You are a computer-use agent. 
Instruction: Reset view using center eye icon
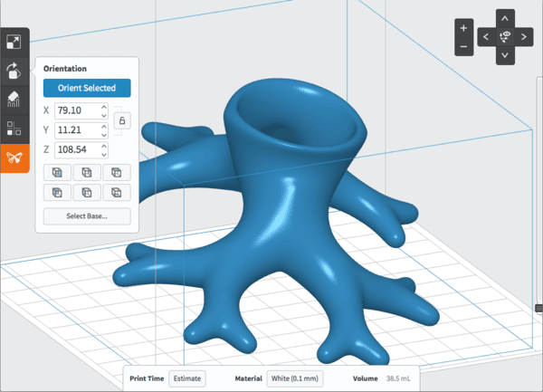coord(505,37)
